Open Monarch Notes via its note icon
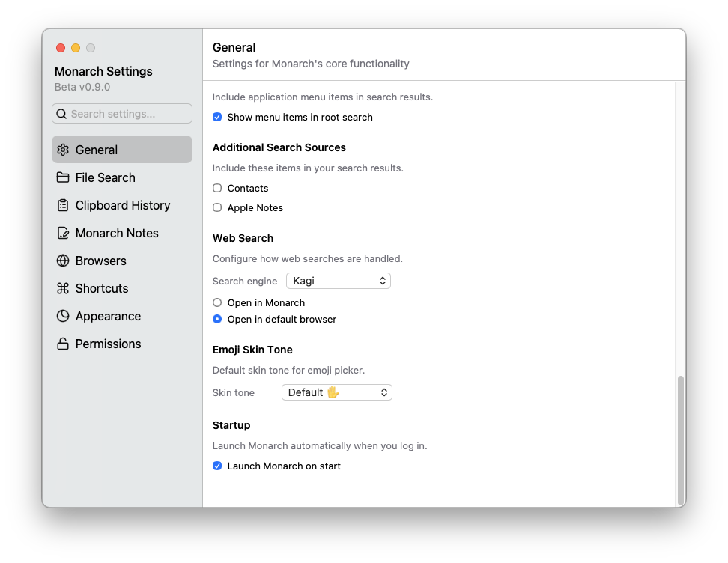Viewport: 728px width, 563px height. point(63,233)
